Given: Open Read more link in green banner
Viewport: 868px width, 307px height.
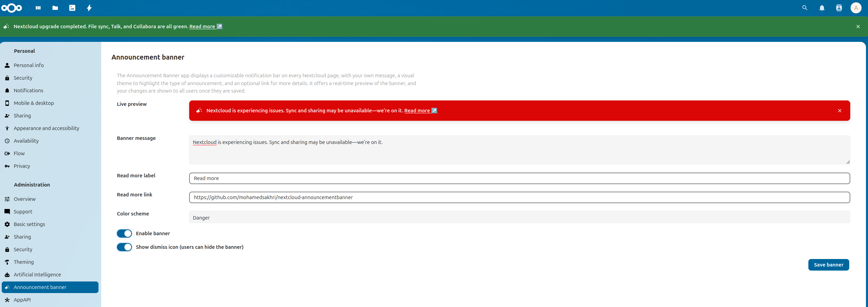Looking at the screenshot, I should point(206,27).
